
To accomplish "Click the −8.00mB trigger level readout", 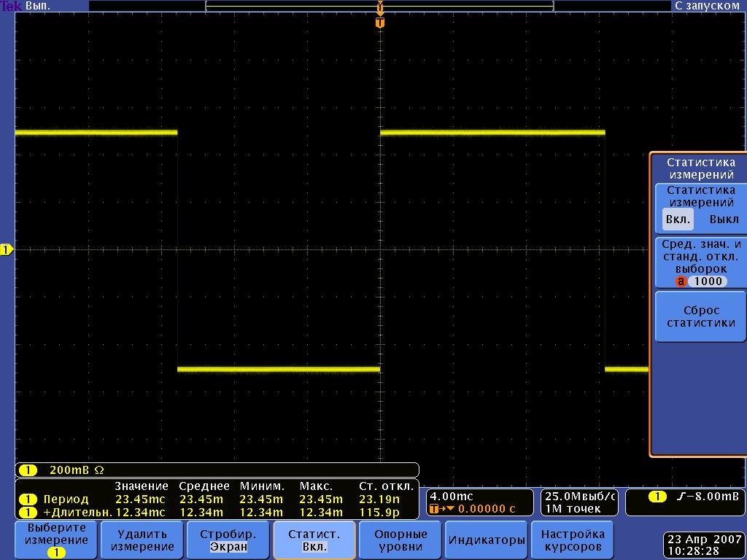I will pyautogui.click(x=713, y=497).
